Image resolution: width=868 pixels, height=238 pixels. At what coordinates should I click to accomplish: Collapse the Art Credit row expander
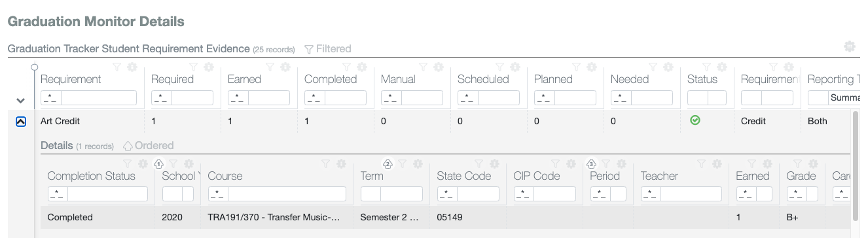pos(20,121)
